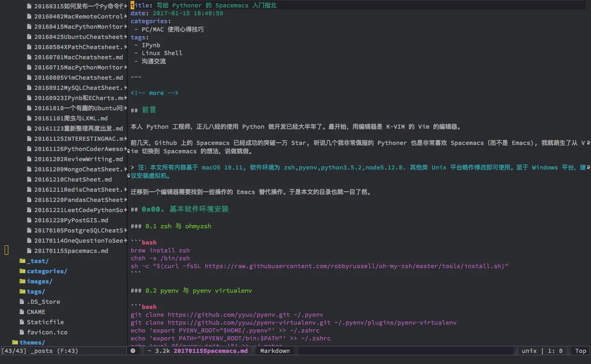The width and height of the screenshot is (591, 364).
Task: Click the folder icon for images/
Action: (x=22, y=282)
